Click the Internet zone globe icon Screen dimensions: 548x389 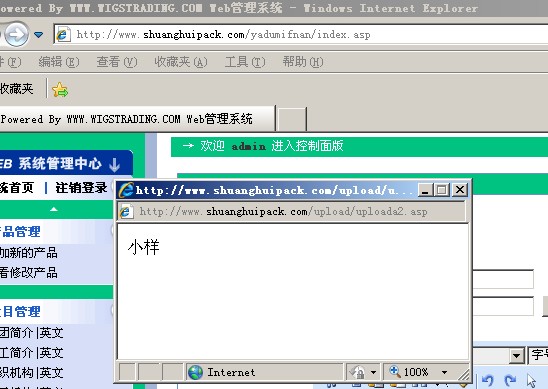click(195, 372)
